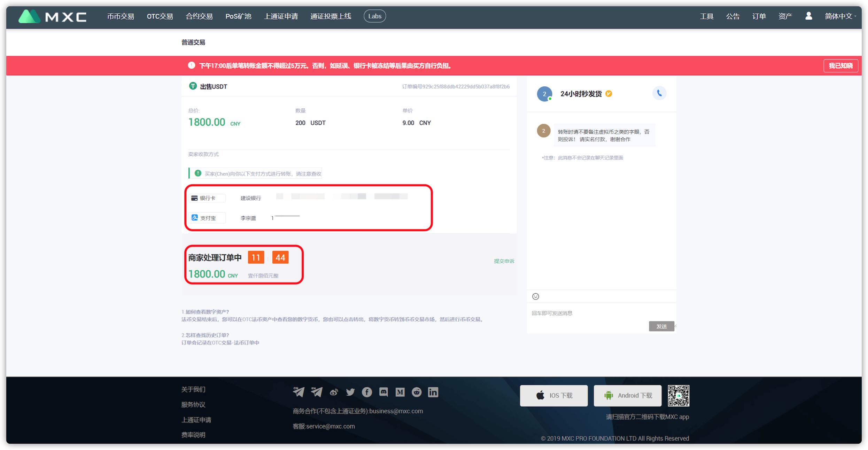Click the USDT coin icon beside 出售USDT
Viewport: 868px width, 450px height.
pos(193,86)
